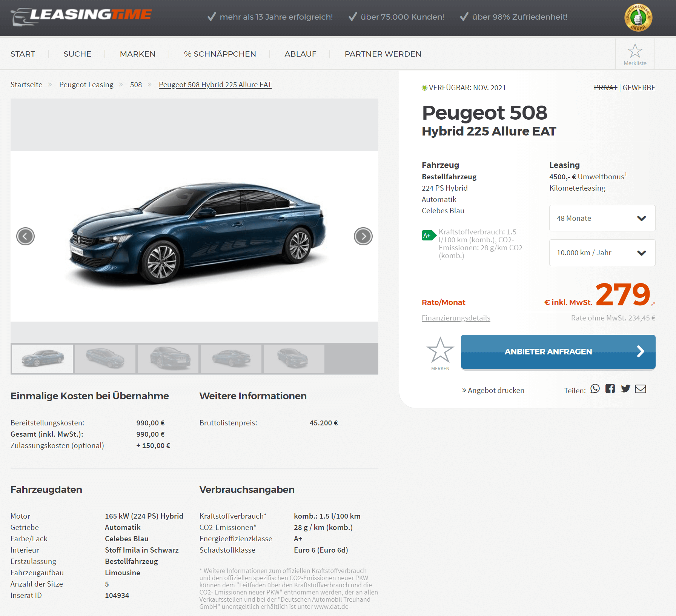Select first car thumbnail

click(43, 359)
